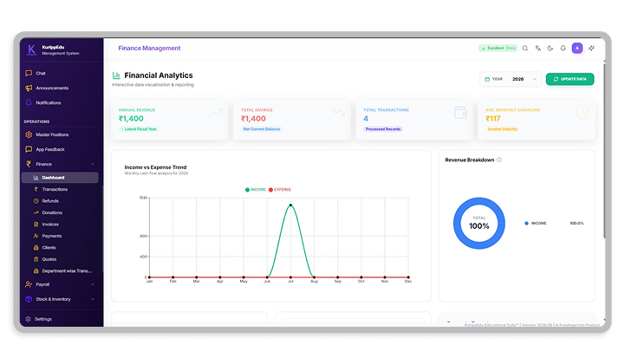Click the Net Current Balance tag

(x=262, y=129)
